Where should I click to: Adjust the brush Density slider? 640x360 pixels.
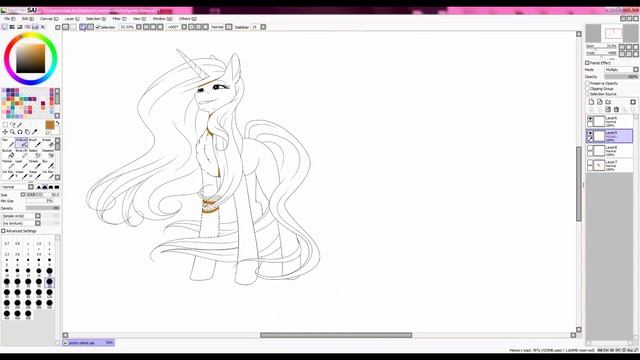[43, 208]
